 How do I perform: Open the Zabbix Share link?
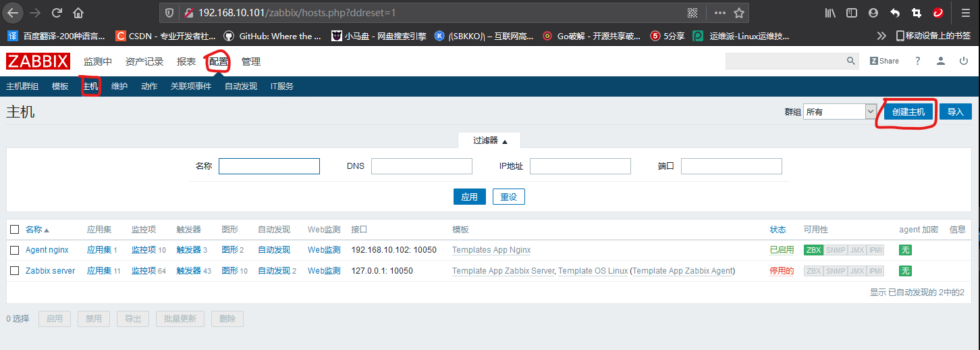(884, 61)
